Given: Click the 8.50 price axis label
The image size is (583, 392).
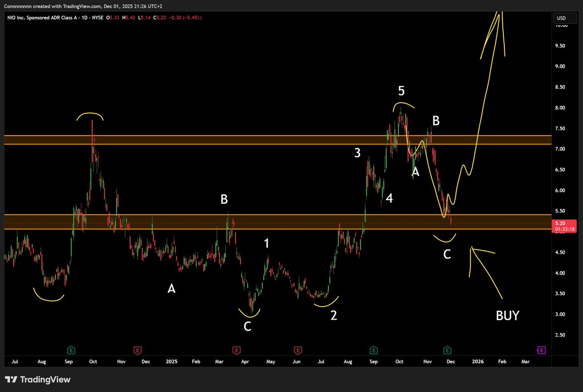Looking at the screenshot, I should point(560,87).
